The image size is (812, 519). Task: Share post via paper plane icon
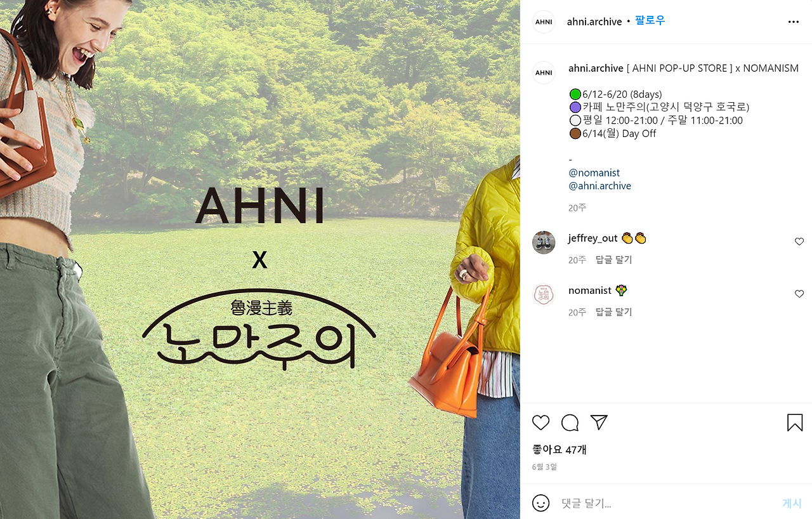pos(599,423)
